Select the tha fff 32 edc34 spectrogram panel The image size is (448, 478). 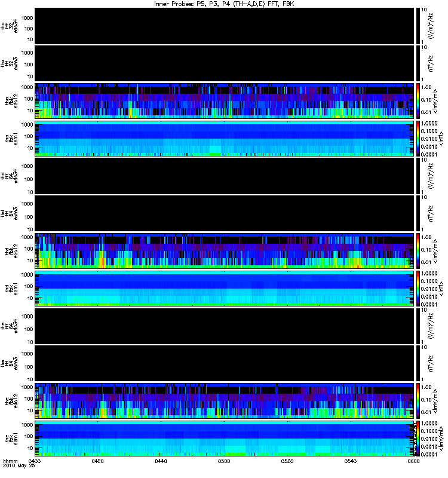tap(226, 26)
